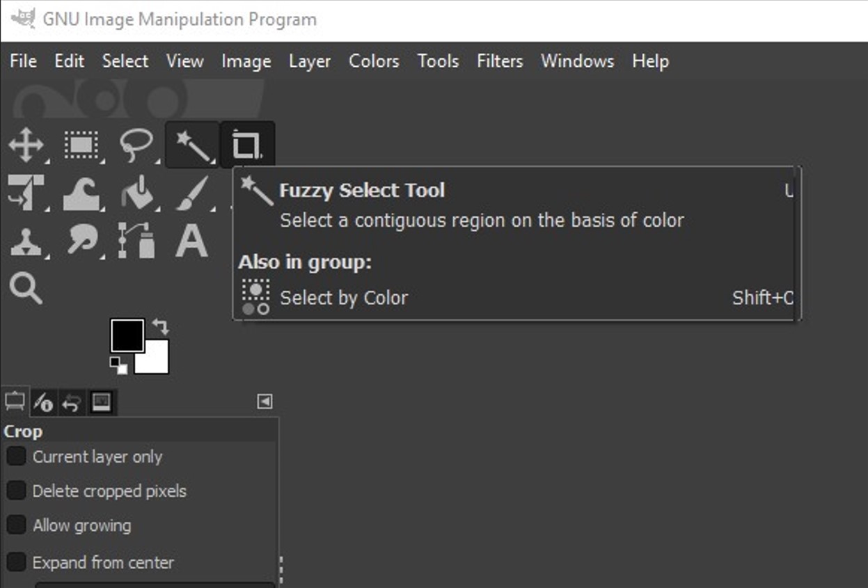Viewport: 868px width, 588px height.
Task: Click the "Crop" tool options heading
Action: [23, 431]
